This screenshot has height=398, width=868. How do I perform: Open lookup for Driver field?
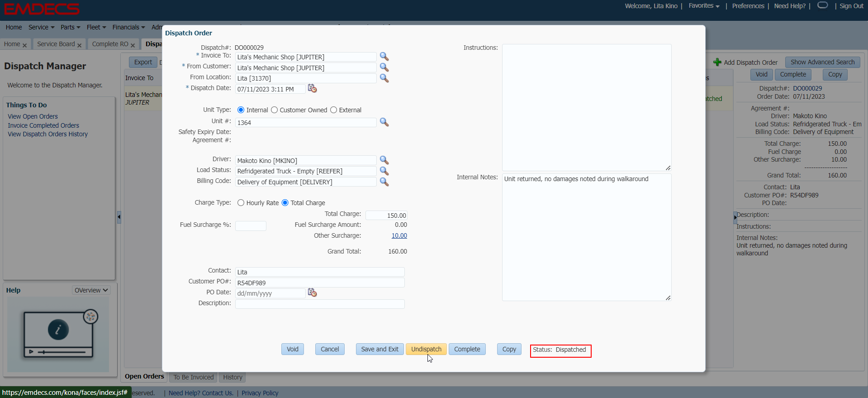pos(384,160)
